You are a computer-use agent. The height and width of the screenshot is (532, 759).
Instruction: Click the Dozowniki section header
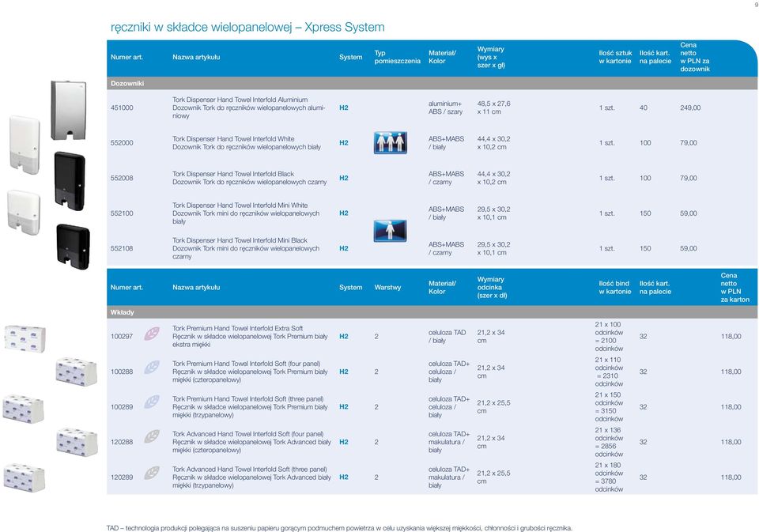click(432, 83)
